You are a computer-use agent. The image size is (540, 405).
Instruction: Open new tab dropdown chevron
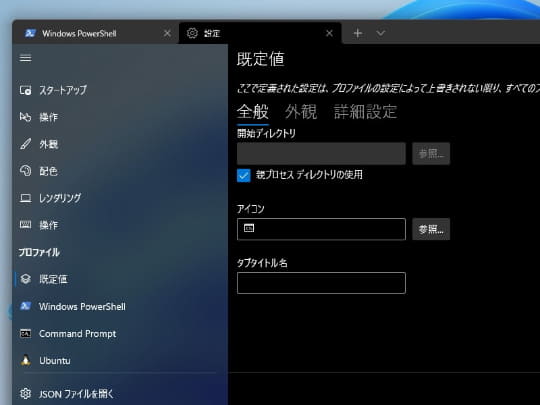click(x=381, y=33)
